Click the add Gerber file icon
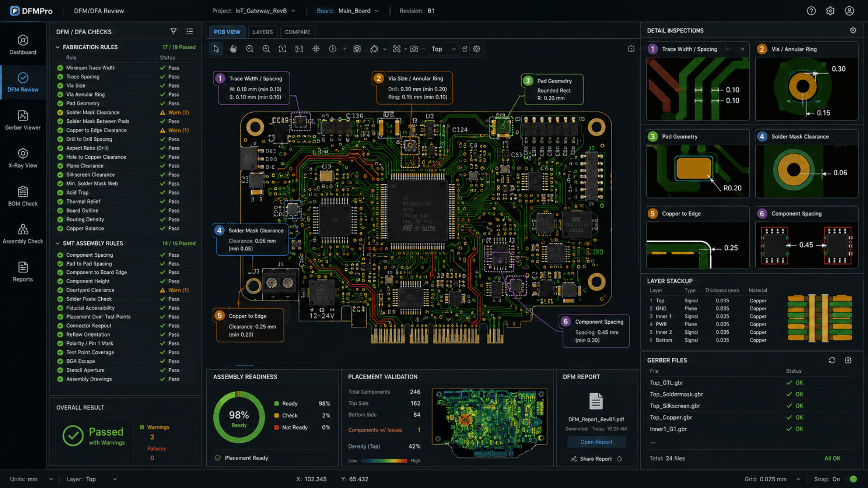This screenshot has width=868, height=488. pos(848,360)
